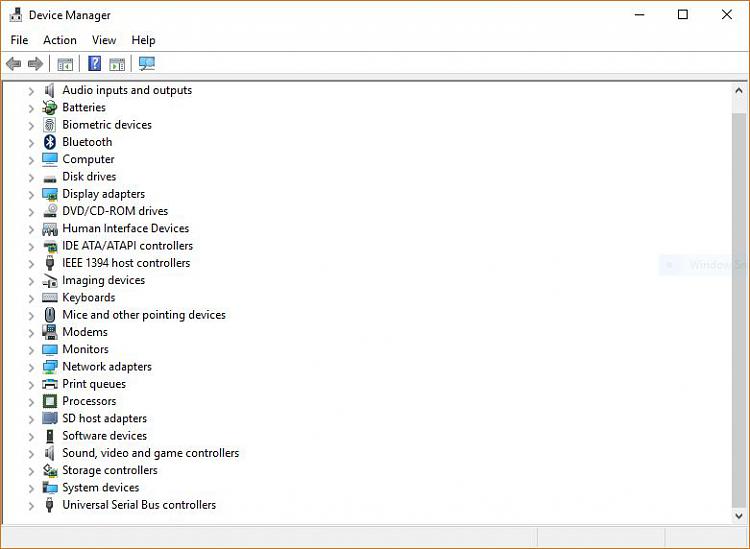Viewport: 750px width, 549px height.
Task: Click the Device Manager title bar icon
Action: 16,15
